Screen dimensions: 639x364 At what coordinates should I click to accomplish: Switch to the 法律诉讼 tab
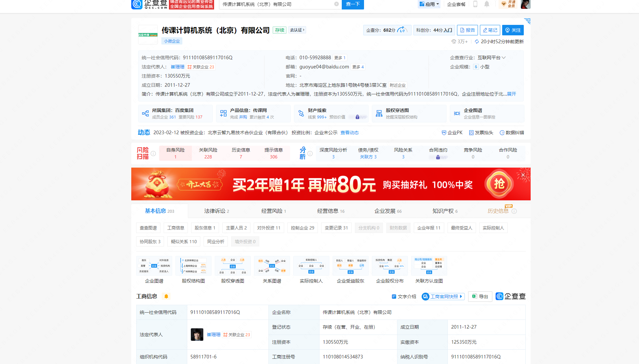click(216, 211)
